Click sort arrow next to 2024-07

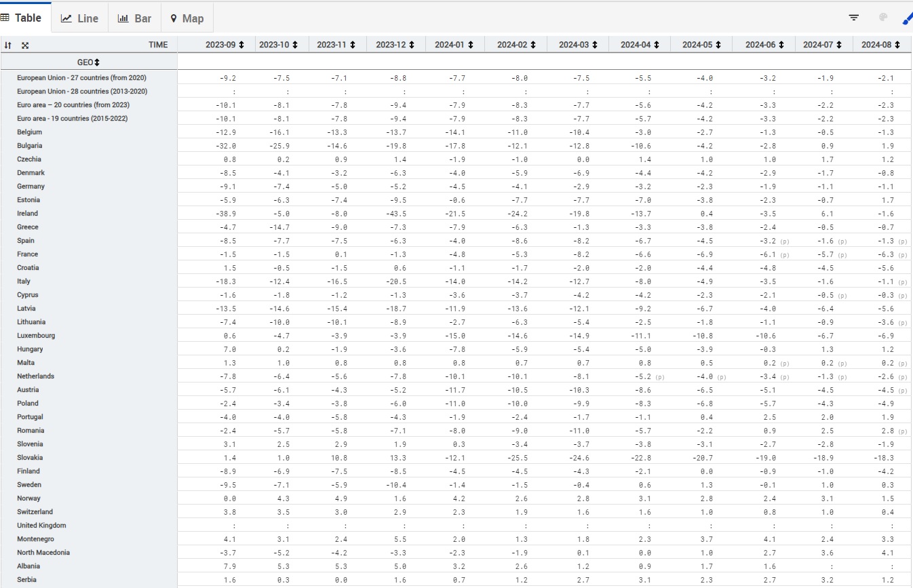pyautogui.click(x=838, y=45)
